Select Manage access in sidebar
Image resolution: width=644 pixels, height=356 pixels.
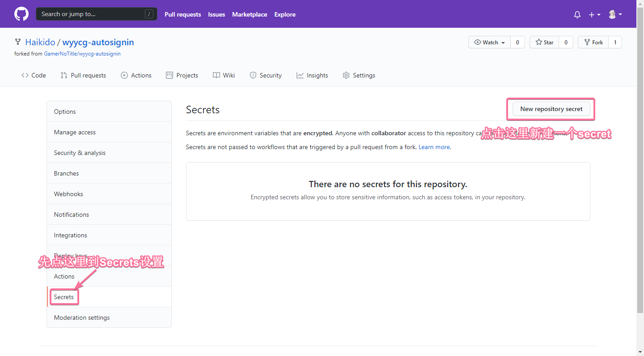point(109,132)
